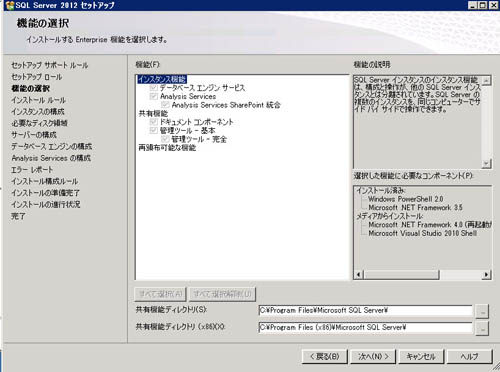This screenshot has width=500, height=372.
Task: Select インストールの進行状況 step in sidebar
Action: point(46,205)
